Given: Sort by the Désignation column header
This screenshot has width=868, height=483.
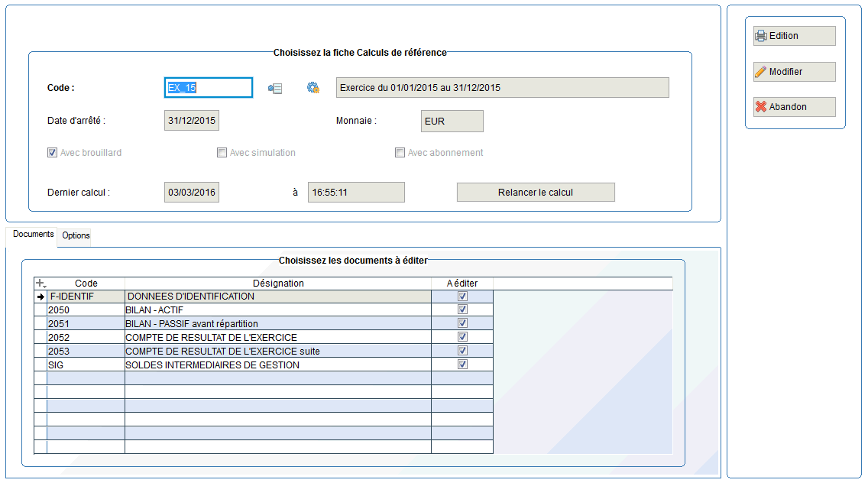Looking at the screenshot, I should 278,284.
